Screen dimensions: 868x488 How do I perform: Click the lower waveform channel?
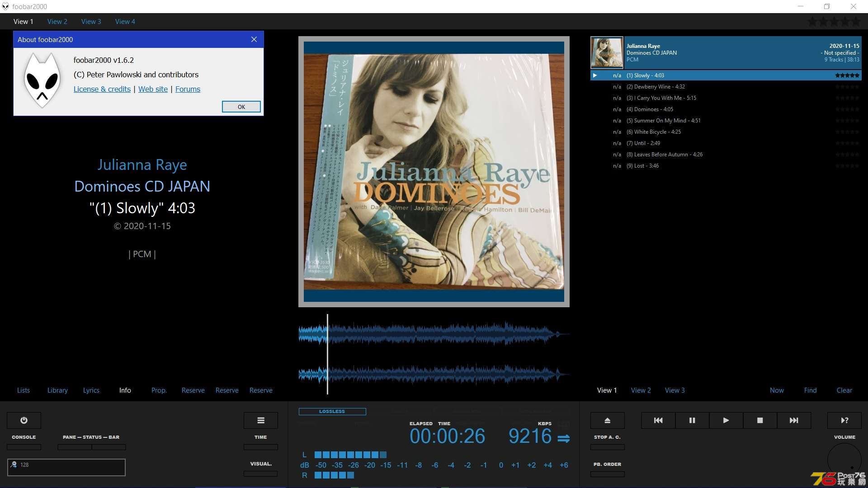click(x=434, y=374)
